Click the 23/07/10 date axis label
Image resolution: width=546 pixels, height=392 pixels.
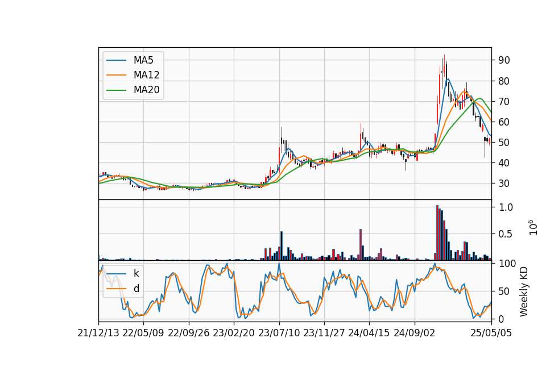(279, 333)
